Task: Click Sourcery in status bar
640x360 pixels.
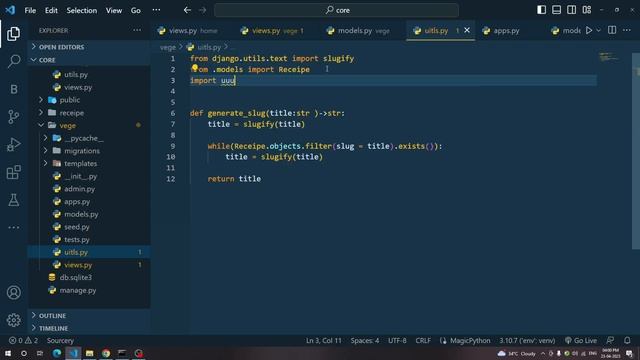Action: click(60, 340)
